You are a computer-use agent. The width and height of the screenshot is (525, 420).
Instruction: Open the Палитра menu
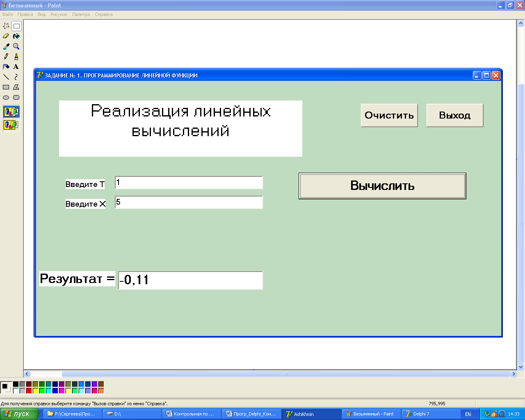coord(81,14)
